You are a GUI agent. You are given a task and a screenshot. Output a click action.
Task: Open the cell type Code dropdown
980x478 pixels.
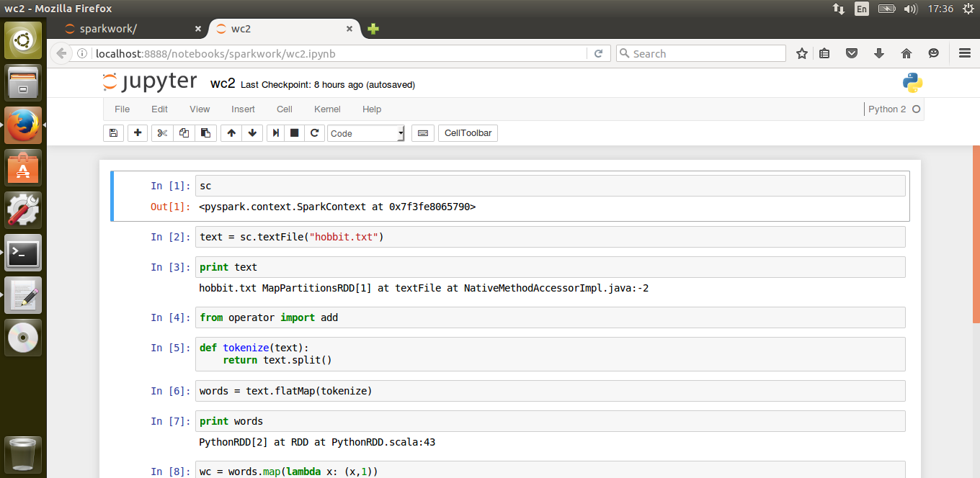(366, 133)
